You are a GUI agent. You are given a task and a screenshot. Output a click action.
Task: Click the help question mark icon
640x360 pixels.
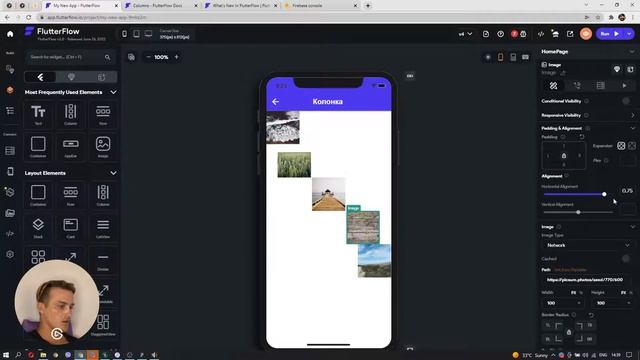pos(500,34)
